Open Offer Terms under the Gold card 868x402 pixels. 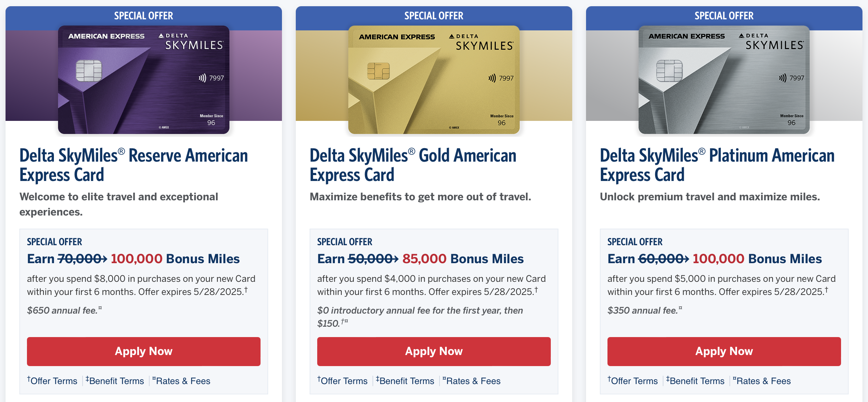pos(342,381)
